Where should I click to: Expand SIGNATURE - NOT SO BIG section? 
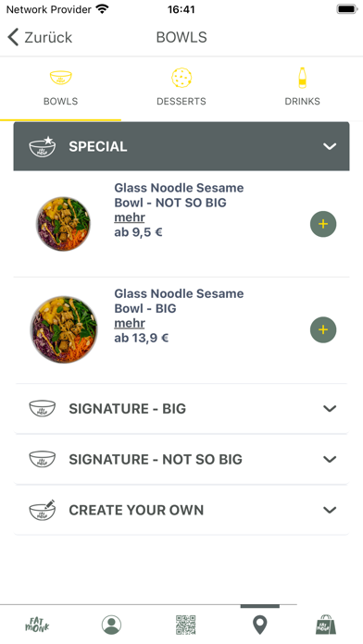181,459
